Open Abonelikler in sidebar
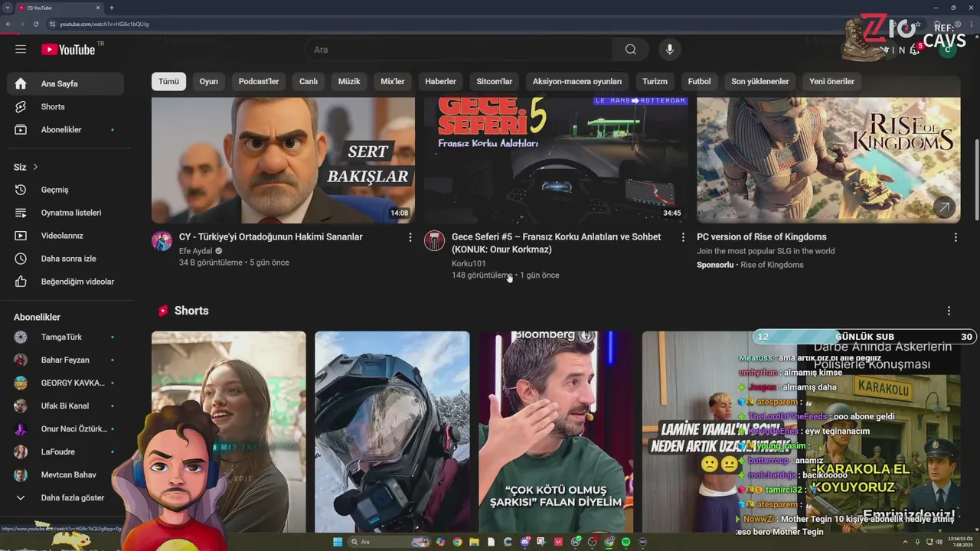 (66, 129)
